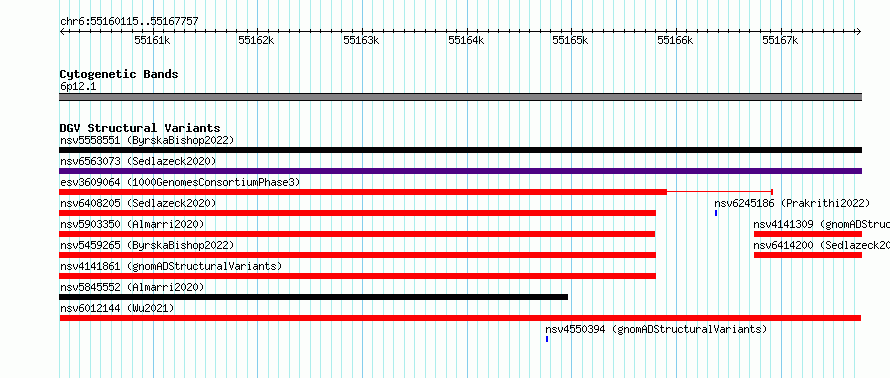
Task: Select the purple nsv6563073 variant bar
Action: click(460, 171)
